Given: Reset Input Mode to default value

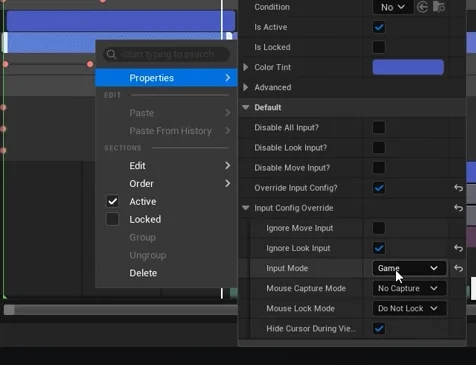Looking at the screenshot, I should (x=458, y=268).
